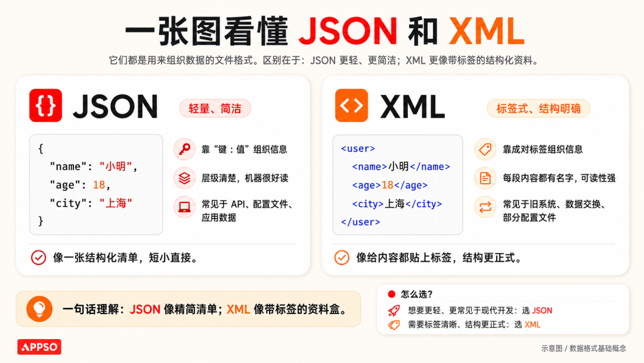Click the rocket icon in 怎么选 box
Viewport: 644px width, 363px height.
pos(394,310)
